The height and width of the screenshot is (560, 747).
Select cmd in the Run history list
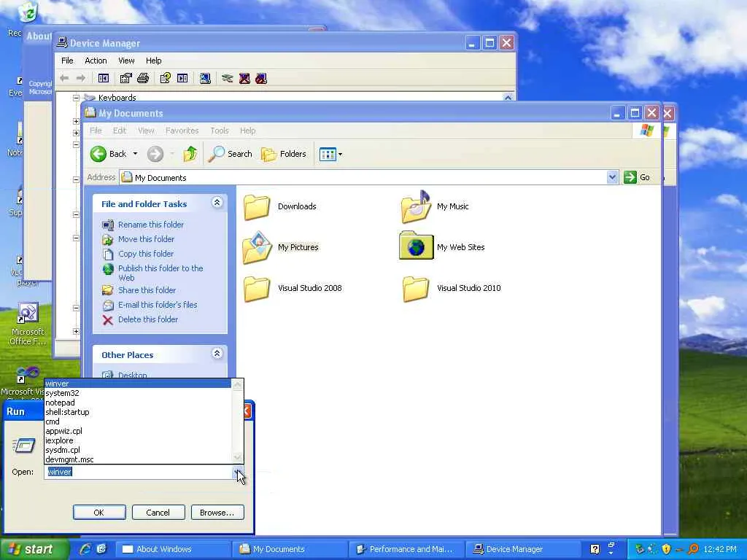click(138, 422)
